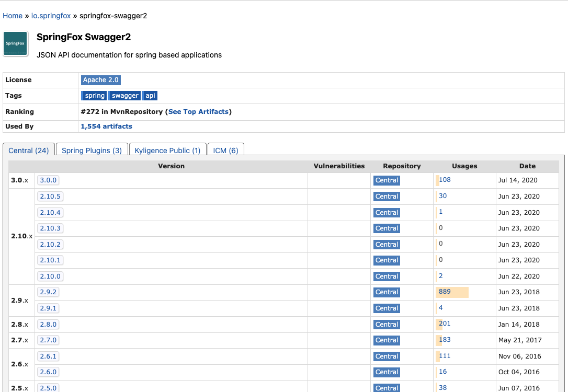Open version 2.6.0
This screenshot has height=392, width=568.
[x=48, y=372]
